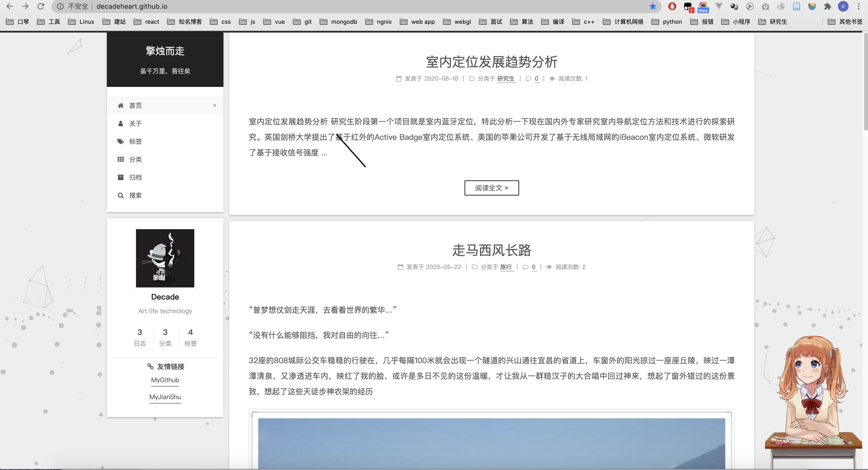This screenshot has width=868, height=470.
Task: Click the play-circle extension icon
Action: 750,6
